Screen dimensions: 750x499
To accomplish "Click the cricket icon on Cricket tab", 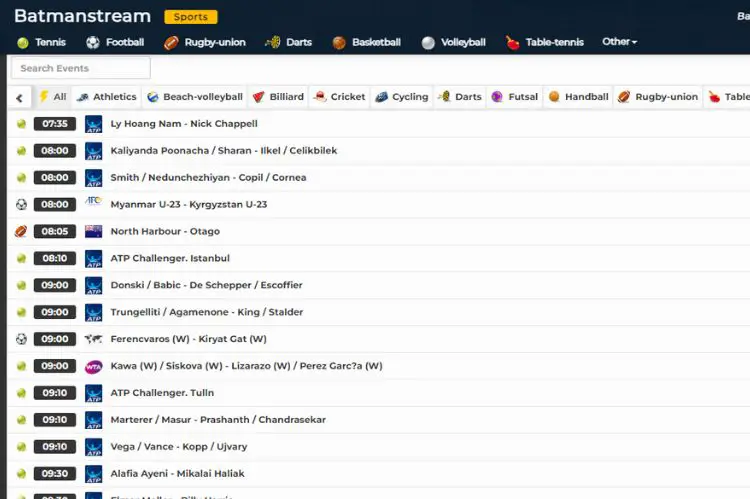I will pos(320,97).
